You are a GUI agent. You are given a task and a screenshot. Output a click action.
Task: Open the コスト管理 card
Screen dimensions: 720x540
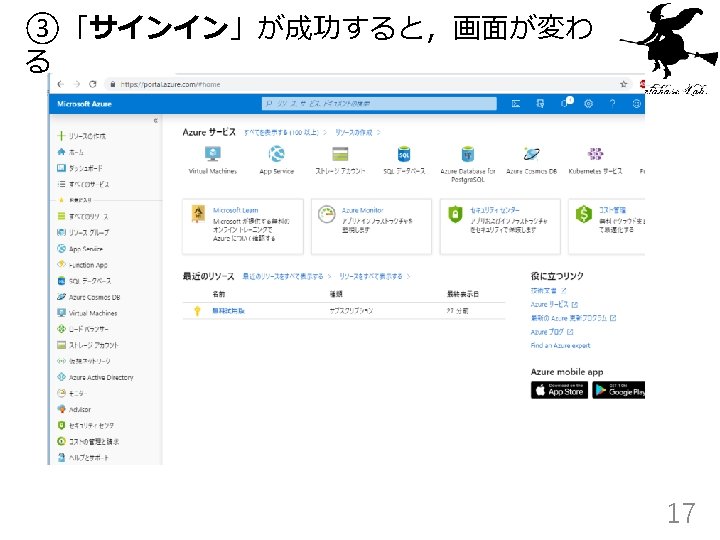pyautogui.click(x=607, y=226)
